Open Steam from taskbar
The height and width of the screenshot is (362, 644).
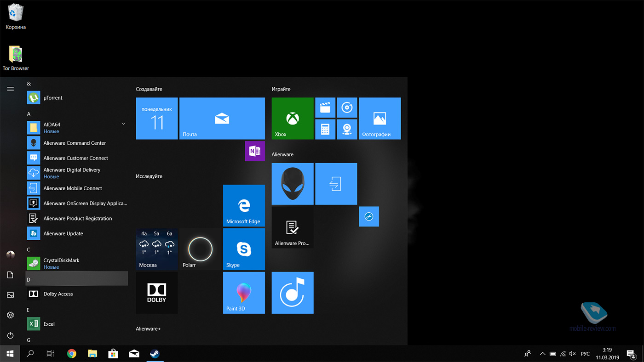(155, 354)
